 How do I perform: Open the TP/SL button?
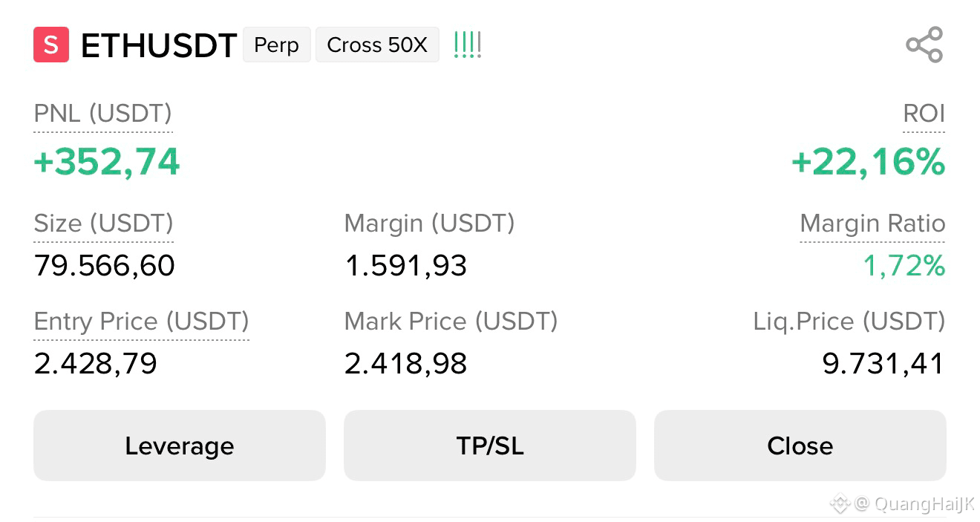tap(490, 446)
